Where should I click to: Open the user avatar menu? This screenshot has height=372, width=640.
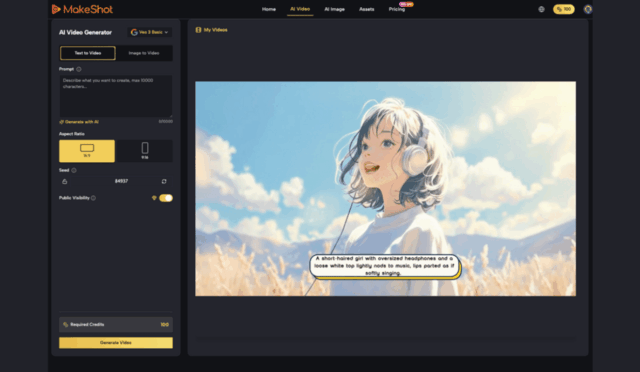point(588,9)
